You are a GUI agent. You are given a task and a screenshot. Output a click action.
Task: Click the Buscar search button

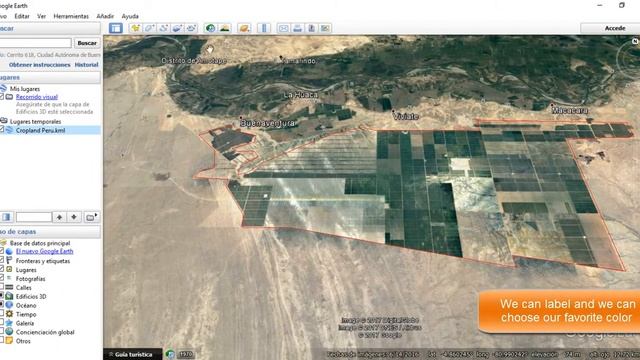(87, 43)
